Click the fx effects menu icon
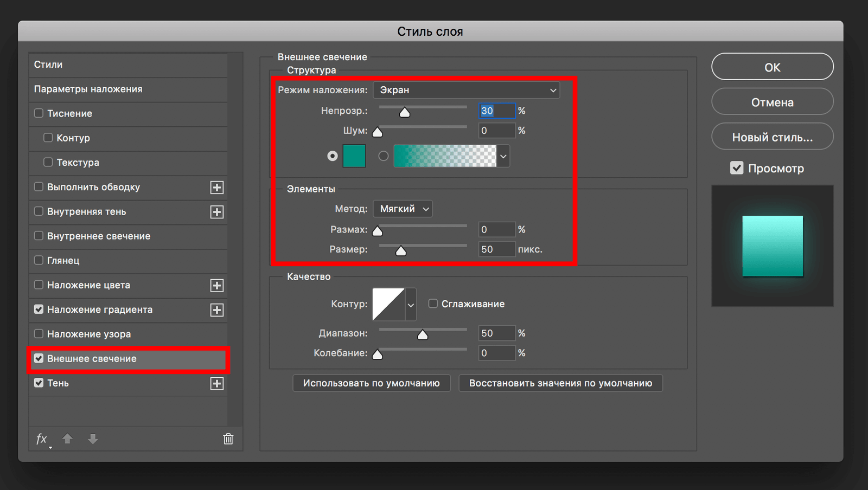868x490 pixels. tap(42, 439)
